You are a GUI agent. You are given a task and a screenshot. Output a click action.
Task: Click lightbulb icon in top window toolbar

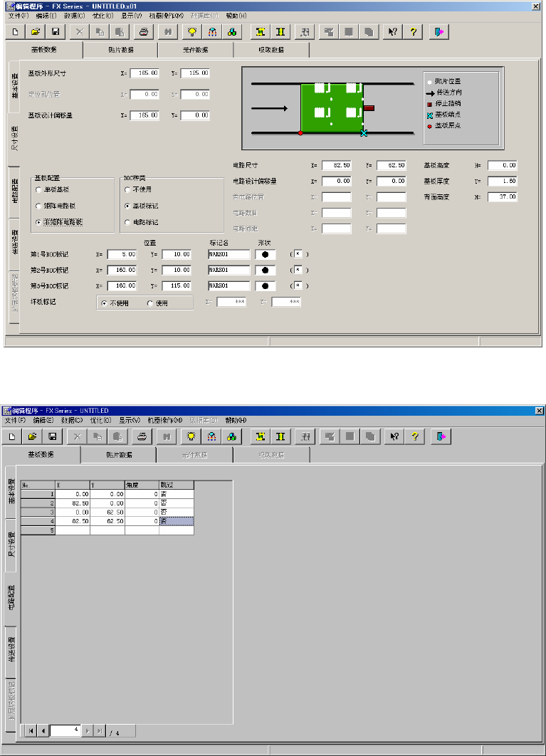[x=192, y=32]
